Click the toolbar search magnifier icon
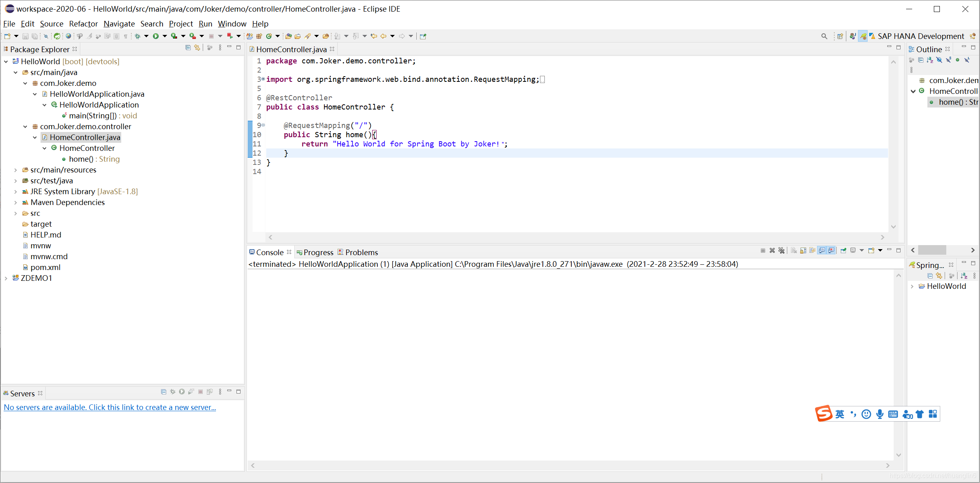 coord(824,36)
